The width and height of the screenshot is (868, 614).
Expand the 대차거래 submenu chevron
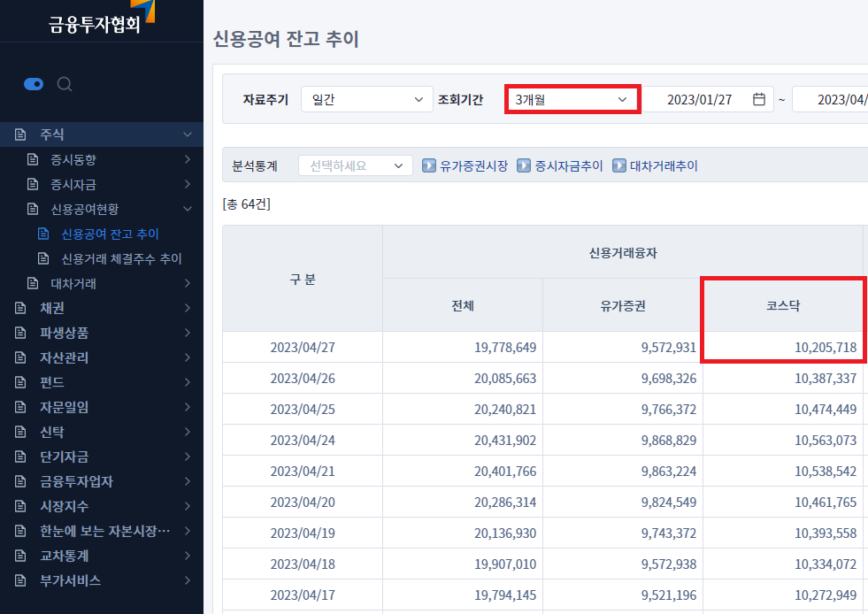tap(188, 283)
